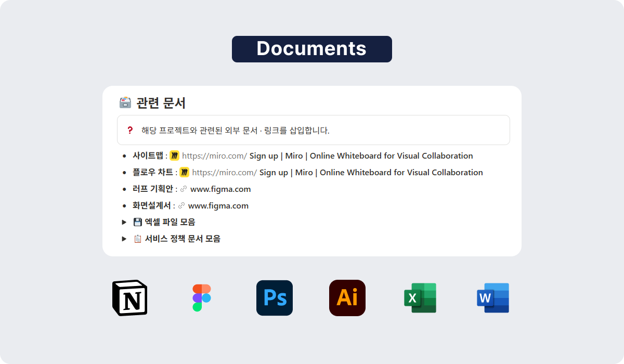Click the file box icon by 관련 문서
Image resolution: width=624 pixels, height=364 pixels.
pyautogui.click(x=125, y=102)
